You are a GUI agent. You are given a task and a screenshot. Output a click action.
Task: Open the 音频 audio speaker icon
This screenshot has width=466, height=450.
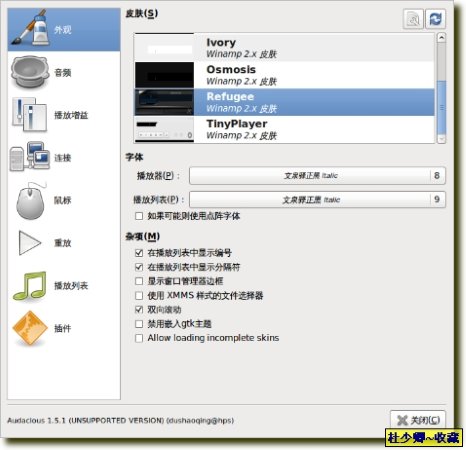pyautogui.click(x=30, y=72)
